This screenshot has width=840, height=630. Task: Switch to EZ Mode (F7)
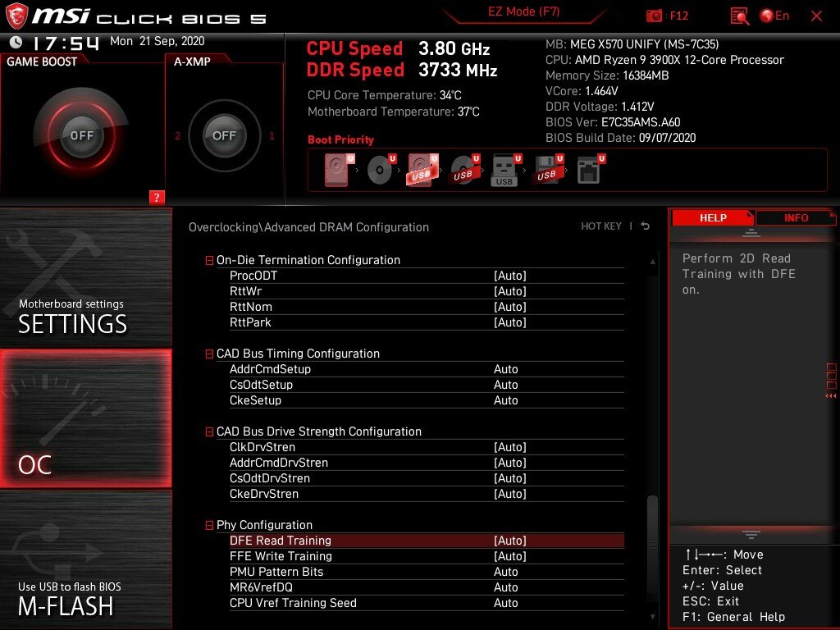523,11
